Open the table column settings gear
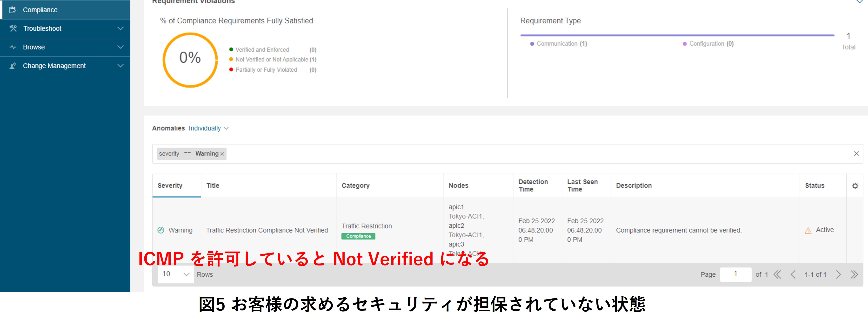The height and width of the screenshot is (326, 868). (x=855, y=186)
